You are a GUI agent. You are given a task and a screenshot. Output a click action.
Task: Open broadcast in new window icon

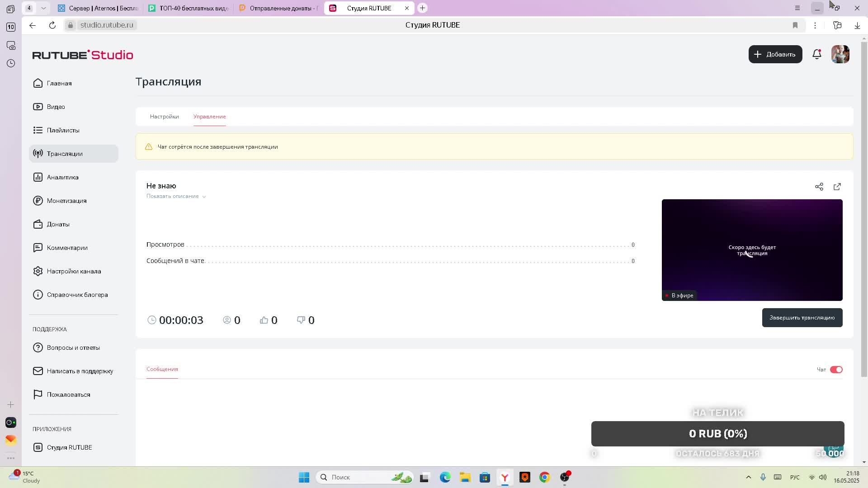point(837,187)
